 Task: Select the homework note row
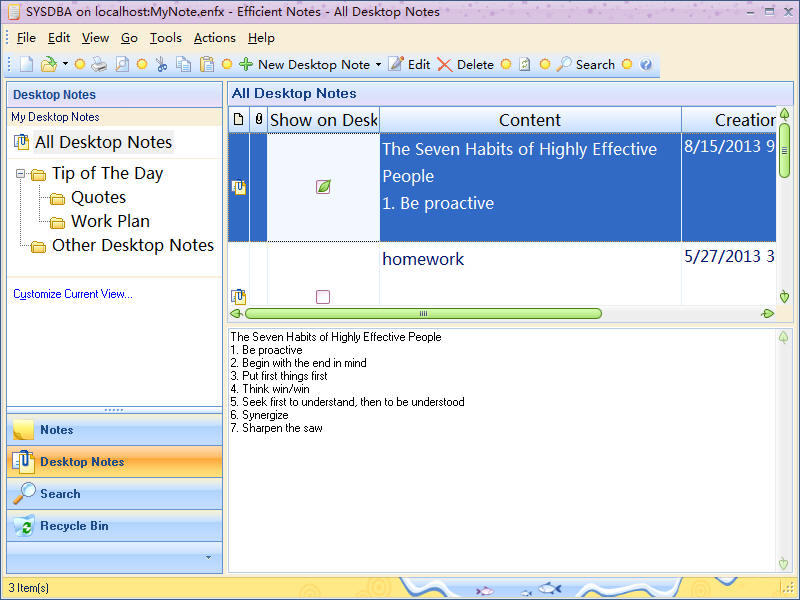(x=502, y=274)
